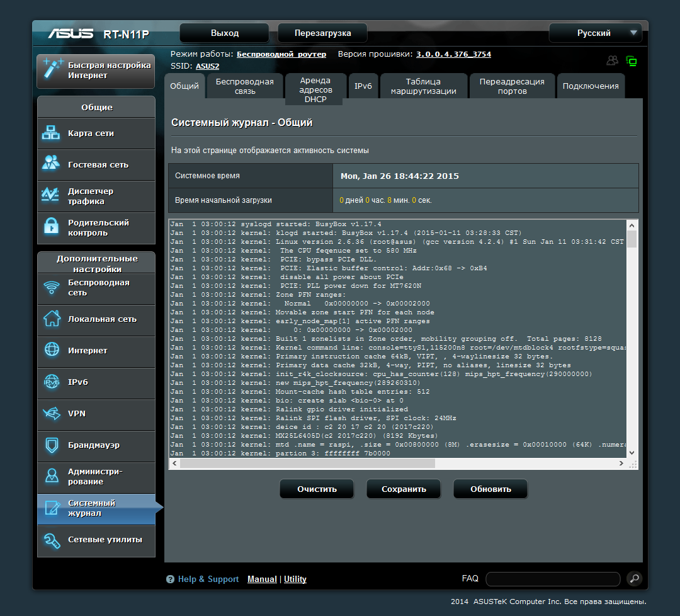Open the Таблица маршрутизации tab

point(422,86)
